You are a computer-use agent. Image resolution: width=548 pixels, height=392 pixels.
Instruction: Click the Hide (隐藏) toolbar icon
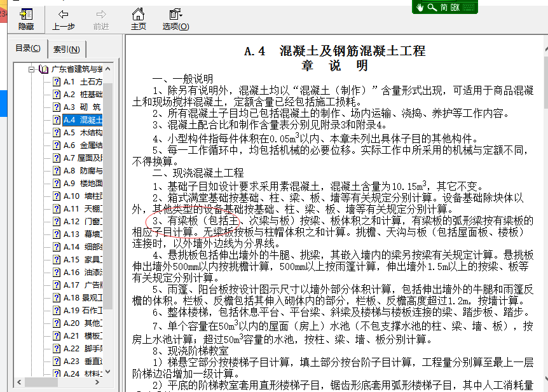[x=26, y=15]
